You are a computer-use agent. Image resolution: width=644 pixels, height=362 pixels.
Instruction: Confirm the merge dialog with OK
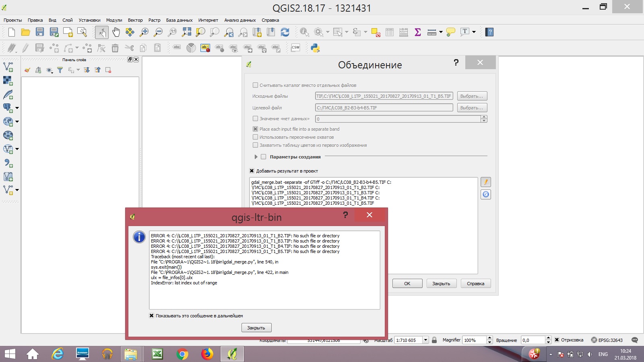[407, 284]
